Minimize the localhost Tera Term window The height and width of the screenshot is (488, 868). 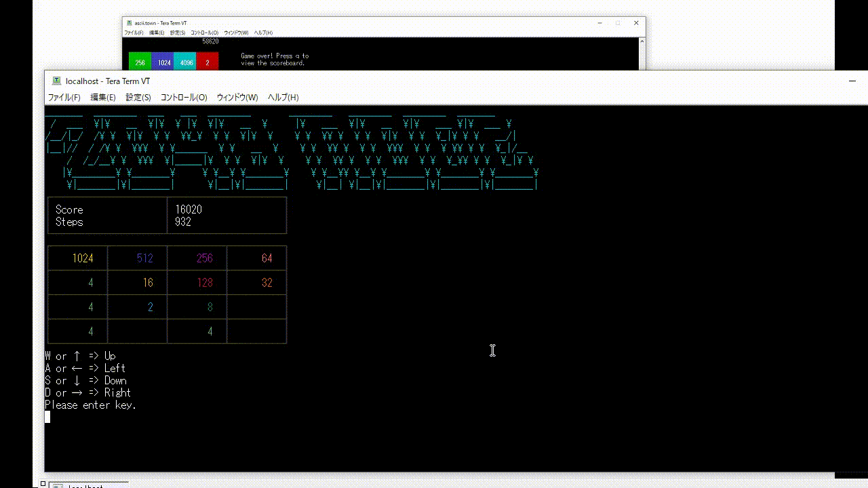[852, 81]
